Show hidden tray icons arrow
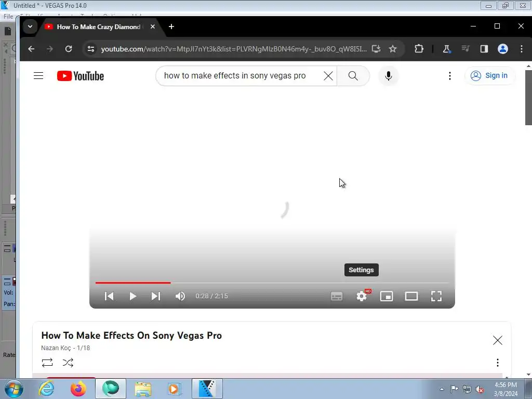The image size is (532, 399). coord(442,389)
